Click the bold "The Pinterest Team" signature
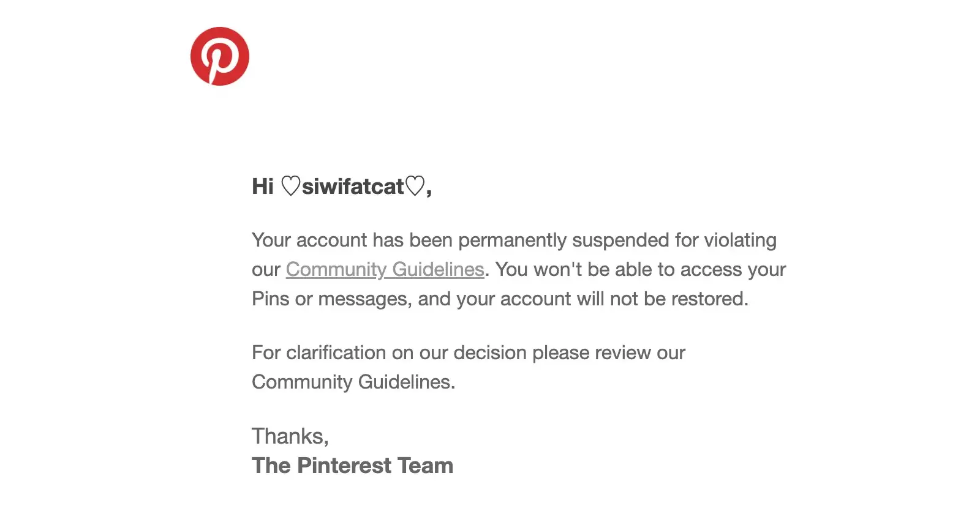 [352, 466]
